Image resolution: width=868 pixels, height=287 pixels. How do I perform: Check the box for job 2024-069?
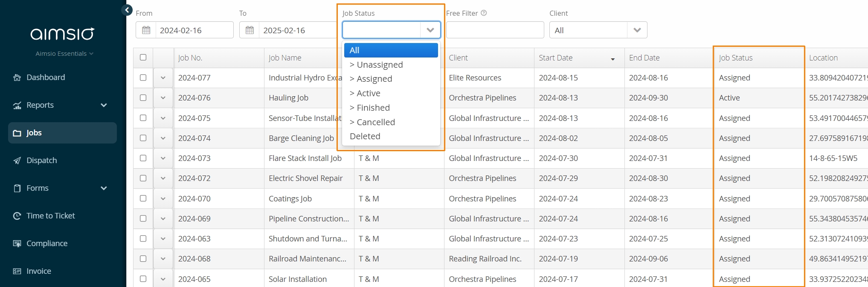[143, 218]
